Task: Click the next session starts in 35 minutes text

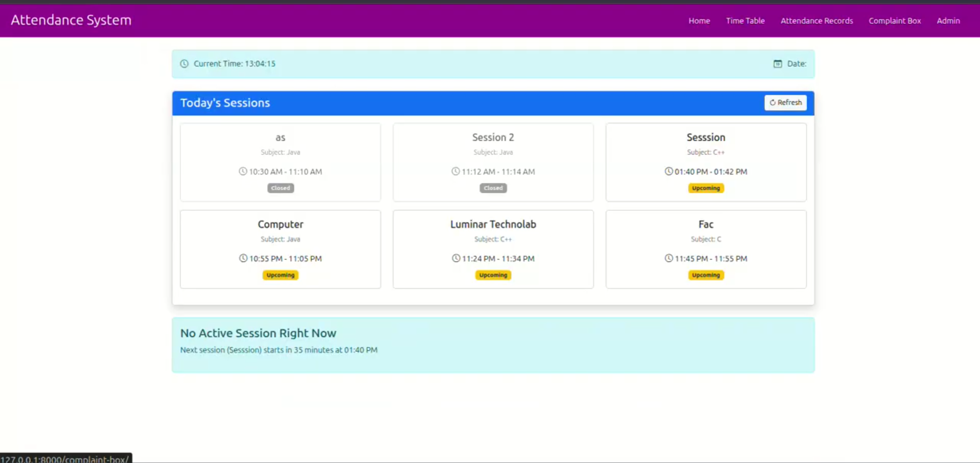Action: tap(278, 350)
